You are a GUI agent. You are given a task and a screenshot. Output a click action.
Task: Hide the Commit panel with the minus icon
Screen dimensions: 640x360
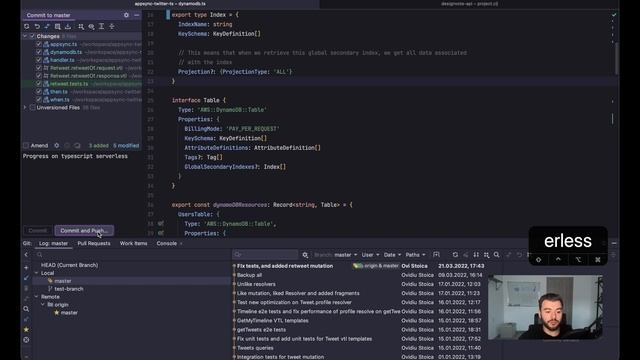136,15
